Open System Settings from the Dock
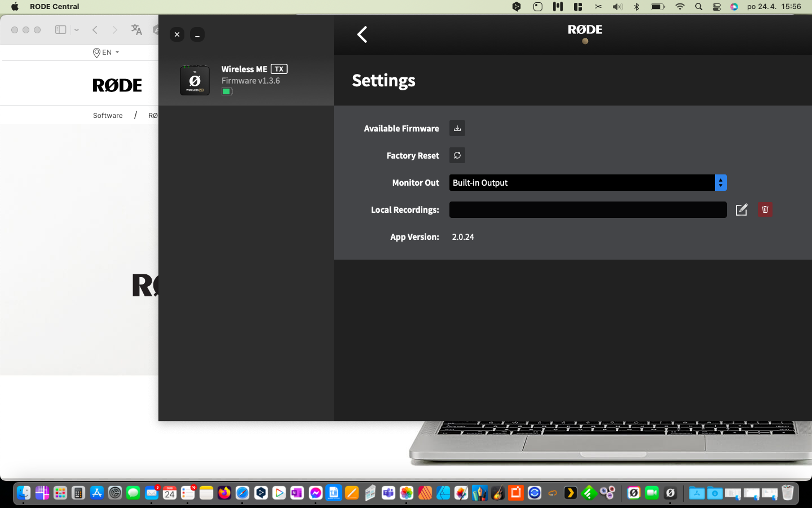The height and width of the screenshot is (508, 812). (115, 493)
